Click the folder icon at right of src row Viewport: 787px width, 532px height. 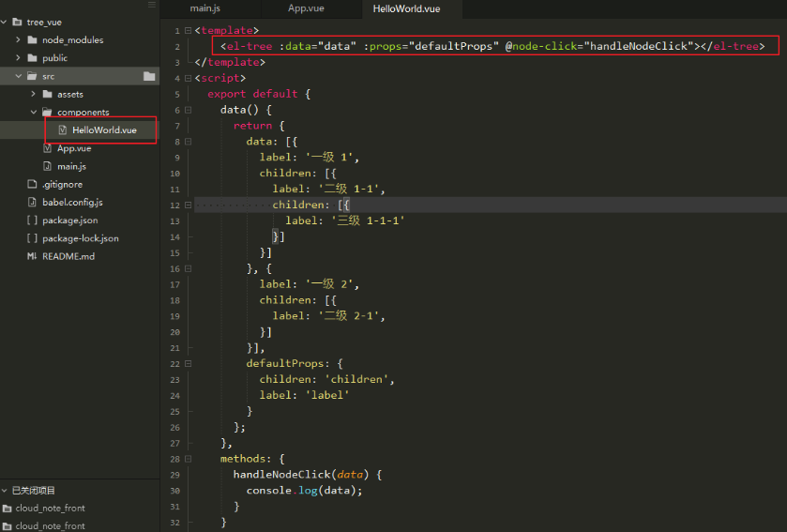(x=149, y=76)
